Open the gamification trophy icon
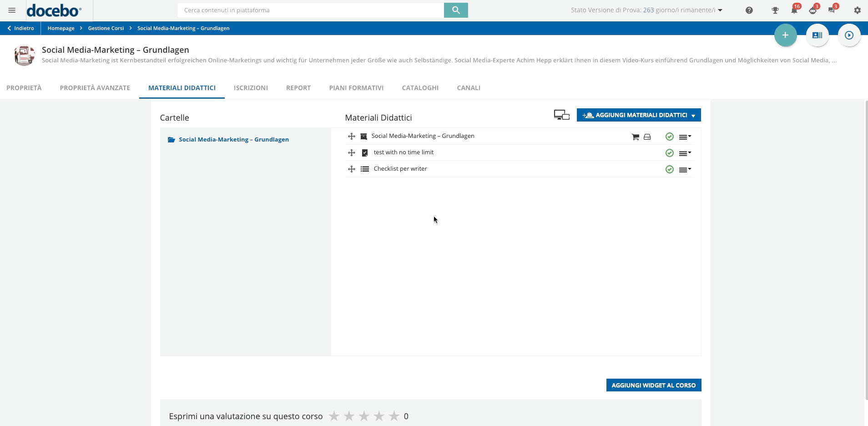This screenshot has height=426, width=868. pos(775,10)
